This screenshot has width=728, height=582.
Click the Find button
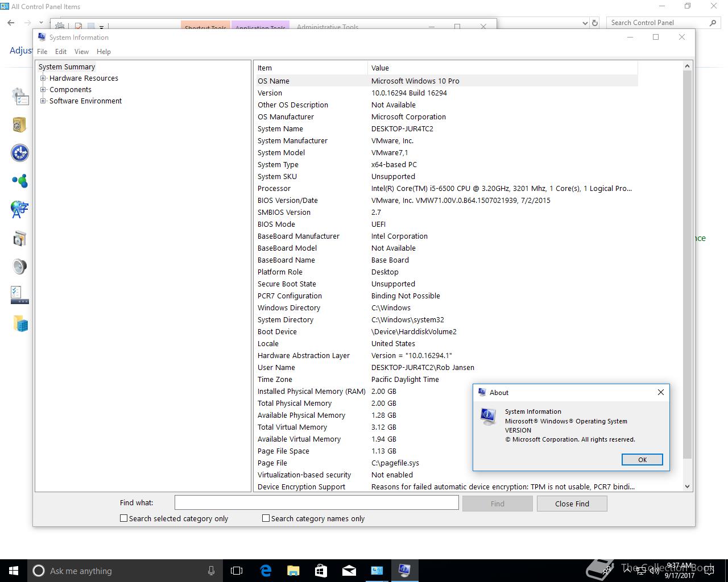498,504
